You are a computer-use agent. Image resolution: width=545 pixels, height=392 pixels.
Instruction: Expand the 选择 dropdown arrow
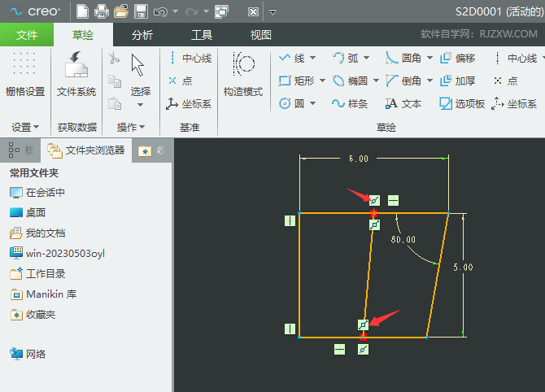[x=141, y=105]
